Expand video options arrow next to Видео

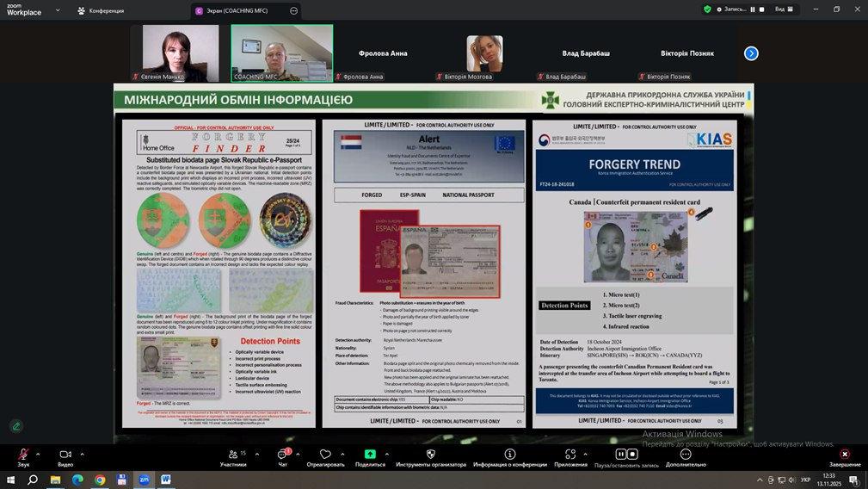82,454
